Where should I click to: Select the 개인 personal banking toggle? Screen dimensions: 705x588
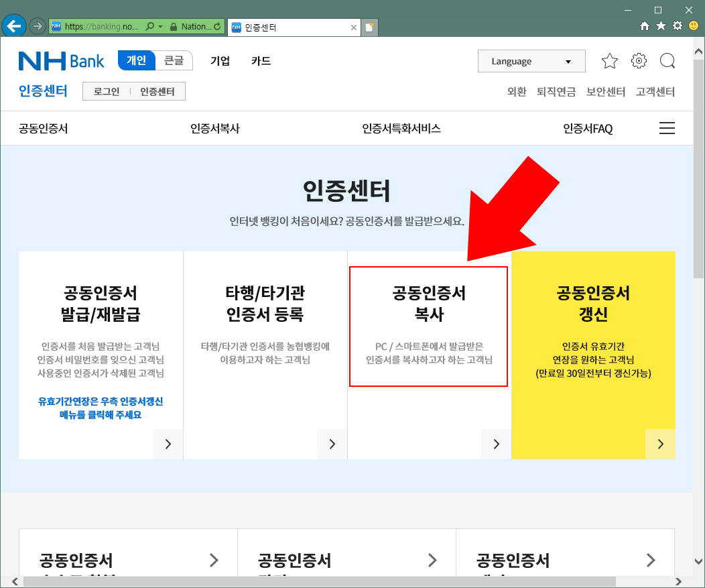pos(137,60)
